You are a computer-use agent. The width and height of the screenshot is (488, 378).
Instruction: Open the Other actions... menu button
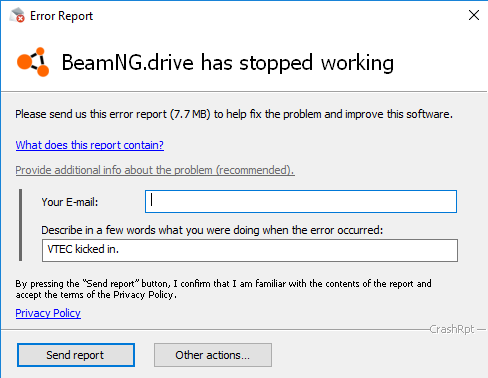point(213,355)
